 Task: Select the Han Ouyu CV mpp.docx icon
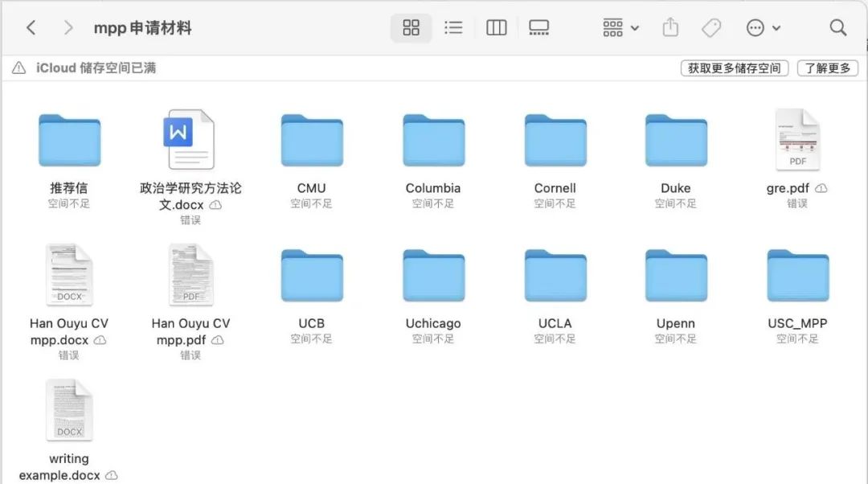tap(69, 275)
